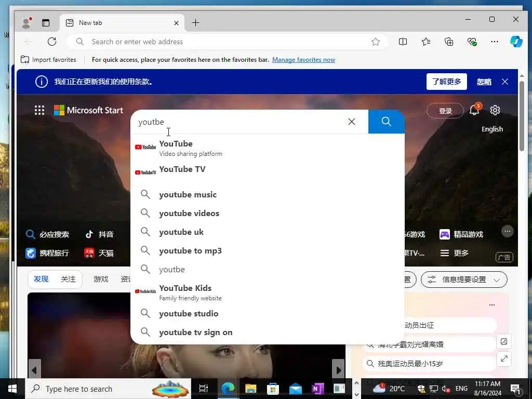Open Mail app from taskbar

296,389
